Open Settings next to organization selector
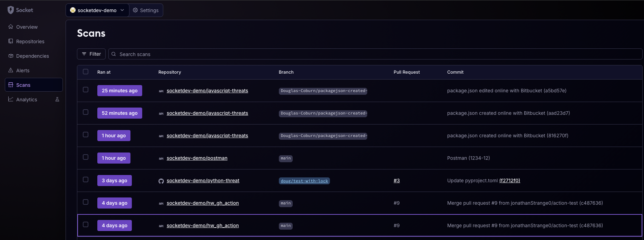Viewport: 644px width, 240px height. point(146,10)
